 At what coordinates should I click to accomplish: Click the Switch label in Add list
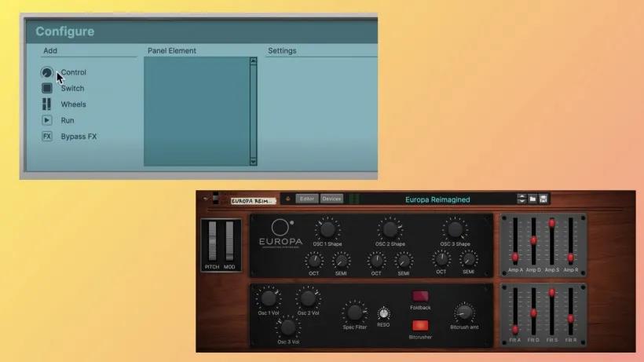coord(72,88)
